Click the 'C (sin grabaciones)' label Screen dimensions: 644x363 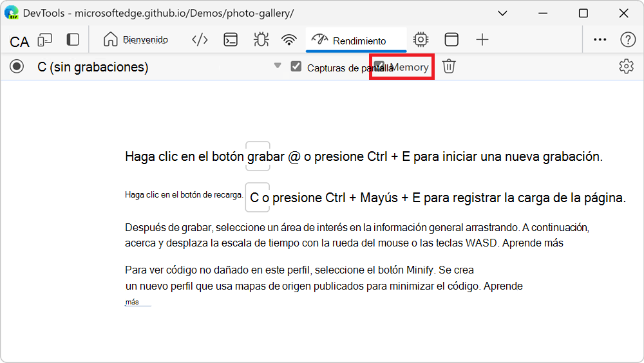coord(93,66)
